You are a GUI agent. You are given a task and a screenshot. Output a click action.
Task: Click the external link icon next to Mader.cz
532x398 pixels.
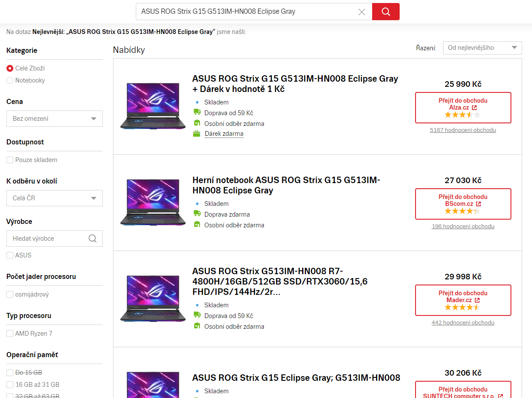pos(477,300)
